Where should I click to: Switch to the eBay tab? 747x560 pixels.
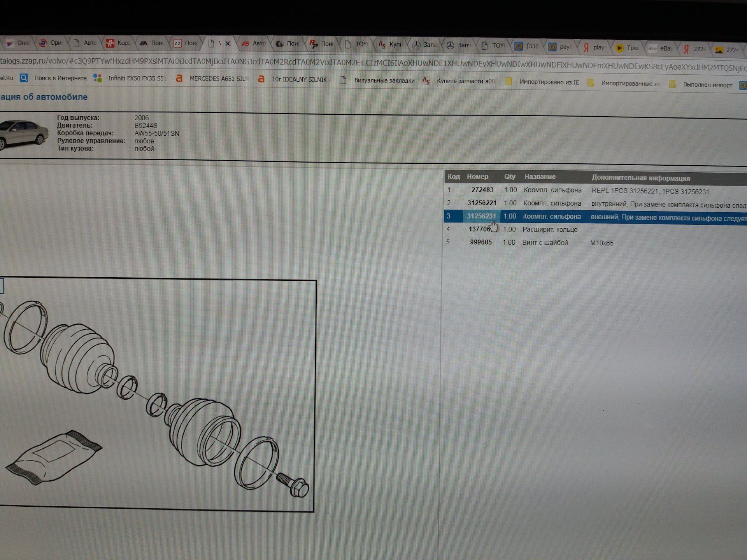[x=661, y=48]
